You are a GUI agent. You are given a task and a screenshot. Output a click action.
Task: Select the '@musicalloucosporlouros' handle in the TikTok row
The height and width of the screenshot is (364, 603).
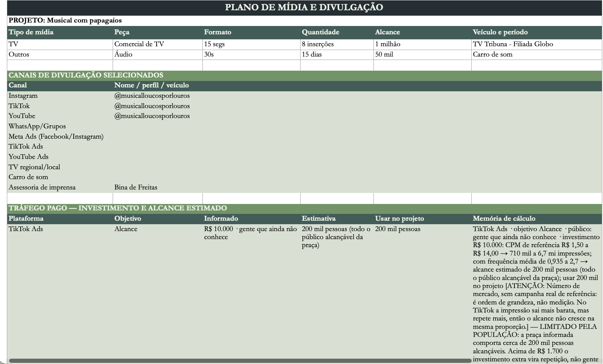[152, 106]
